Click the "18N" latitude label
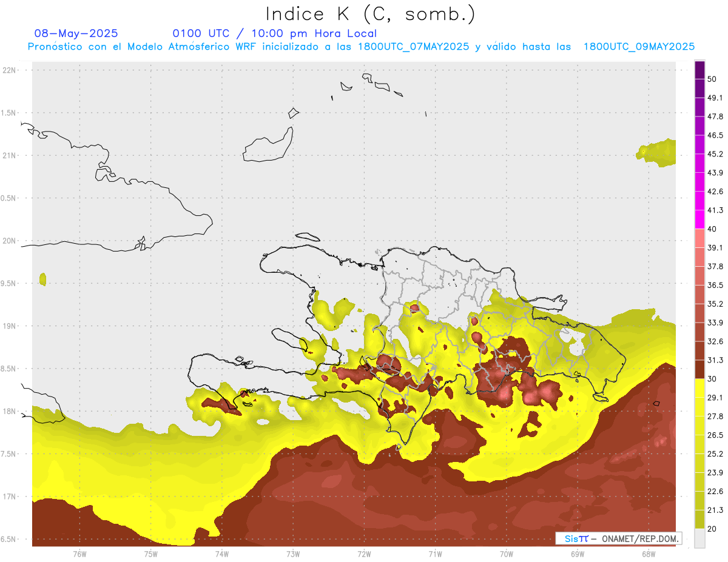The height and width of the screenshot is (562, 728). tap(9, 411)
